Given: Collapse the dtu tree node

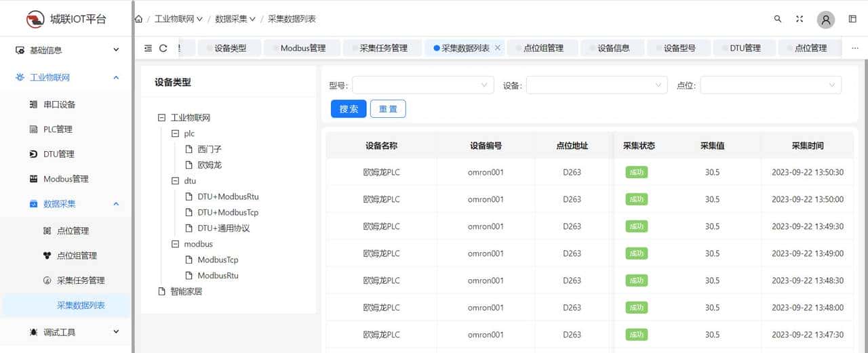Looking at the screenshot, I should [175, 181].
